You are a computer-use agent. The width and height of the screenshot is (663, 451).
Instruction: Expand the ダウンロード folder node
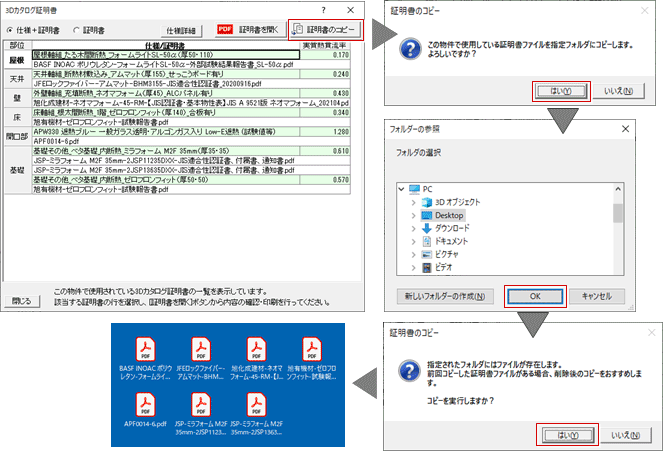414,229
